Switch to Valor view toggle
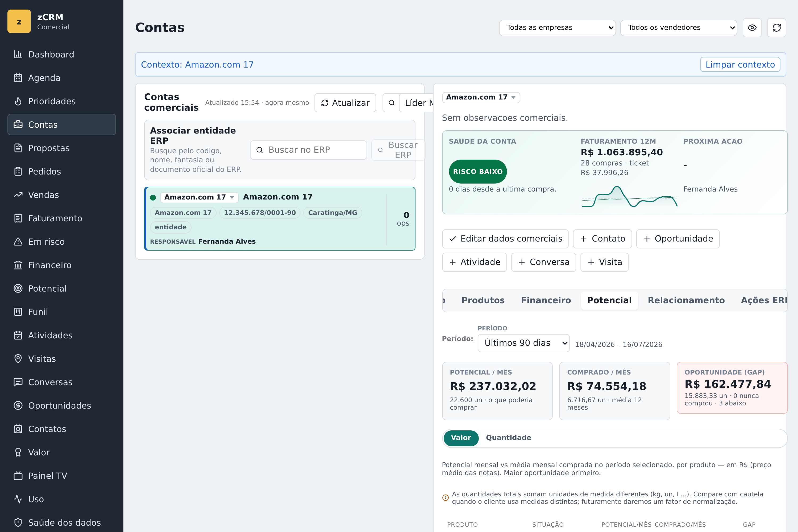This screenshot has height=532, width=798. coord(461,438)
